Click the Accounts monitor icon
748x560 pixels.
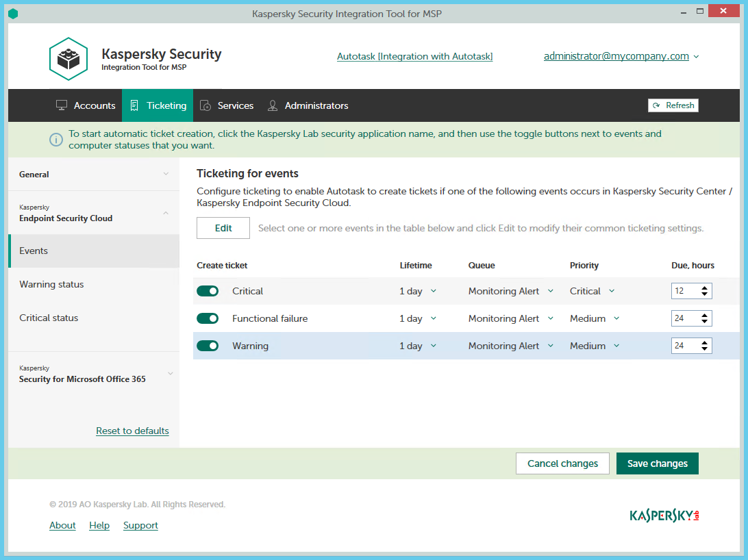click(62, 105)
